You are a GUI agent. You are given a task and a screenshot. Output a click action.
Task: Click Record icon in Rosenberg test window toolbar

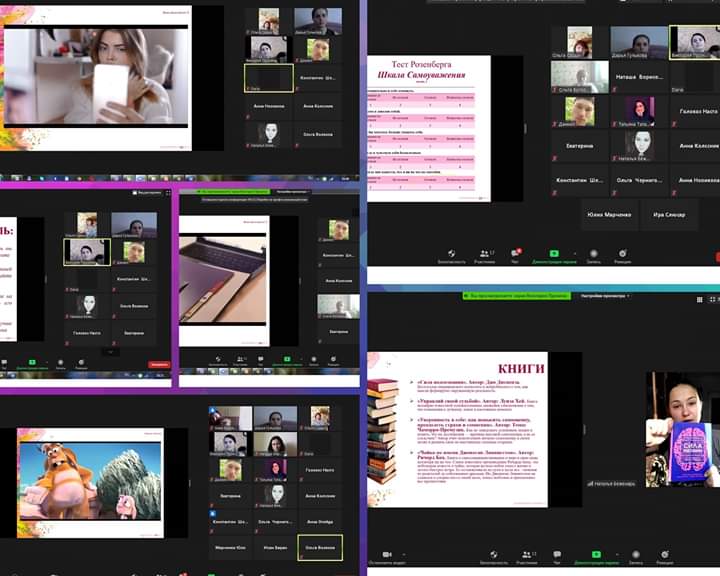tap(593, 255)
